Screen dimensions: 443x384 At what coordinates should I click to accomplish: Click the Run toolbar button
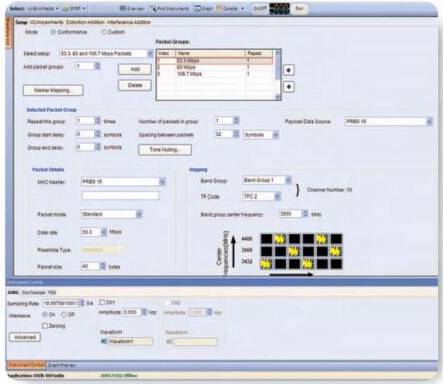tap(299, 8)
